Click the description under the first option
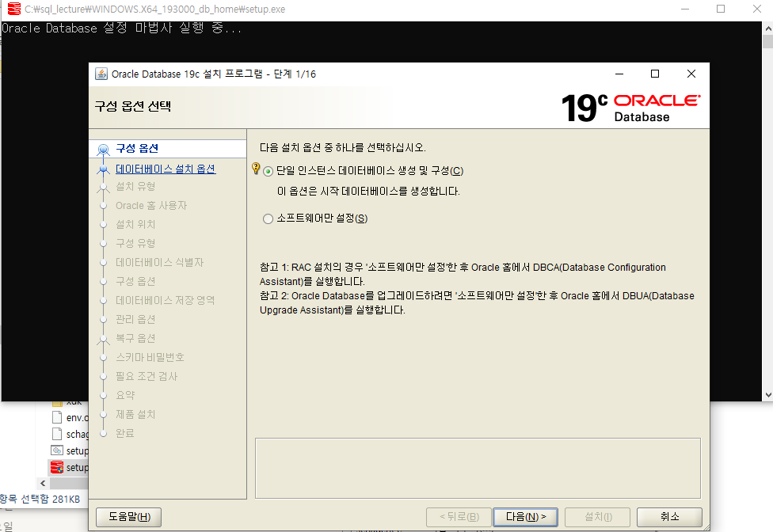773x532 pixels. pyautogui.click(x=368, y=191)
